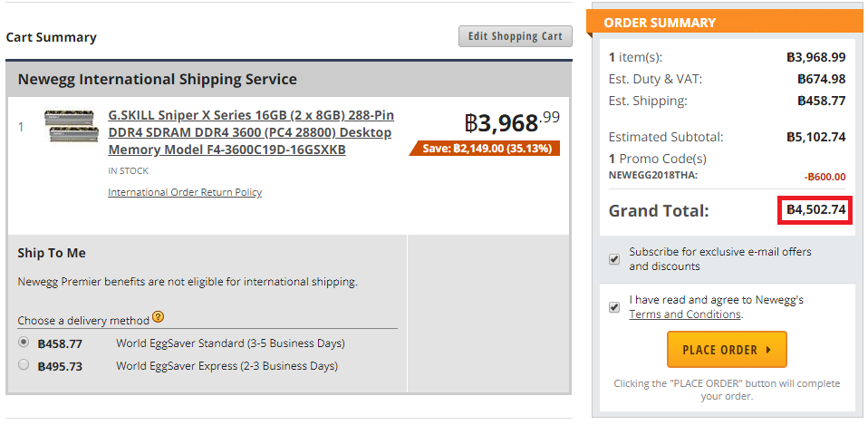Open the Terms and Conditions link

pyautogui.click(x=685, y=314)
